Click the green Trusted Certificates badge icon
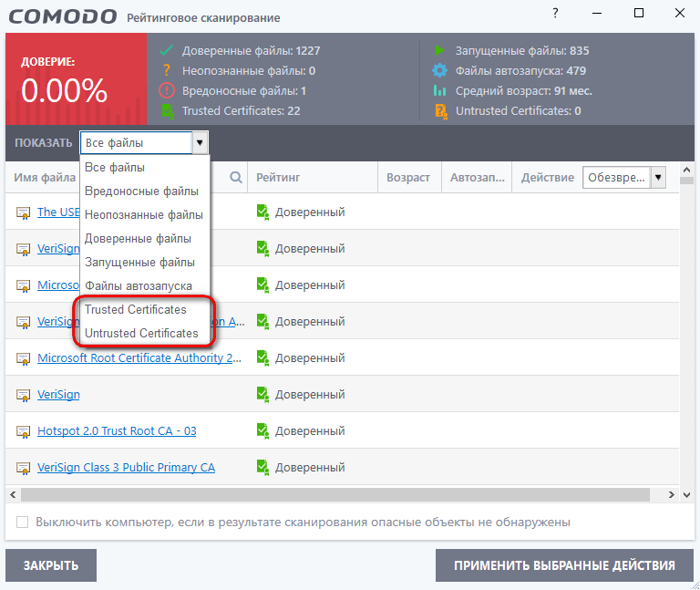700x590 pixels. (168, 111)
